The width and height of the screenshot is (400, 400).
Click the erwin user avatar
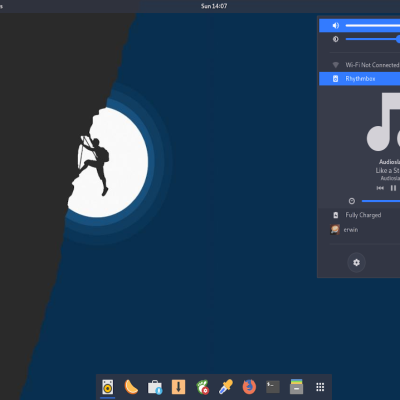click(335, 229)
